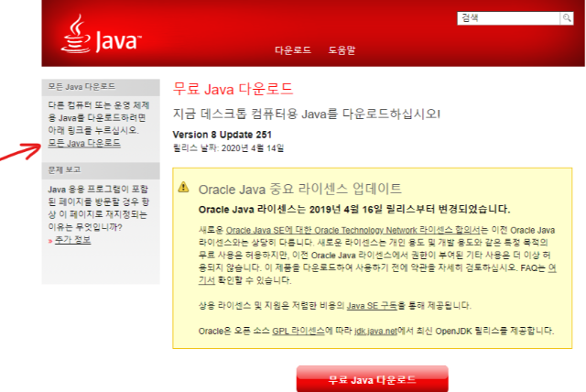Viewport: 586px width, 392px height.
Task: Click the Version 8 Update 251 text
Action: (222, 135)
